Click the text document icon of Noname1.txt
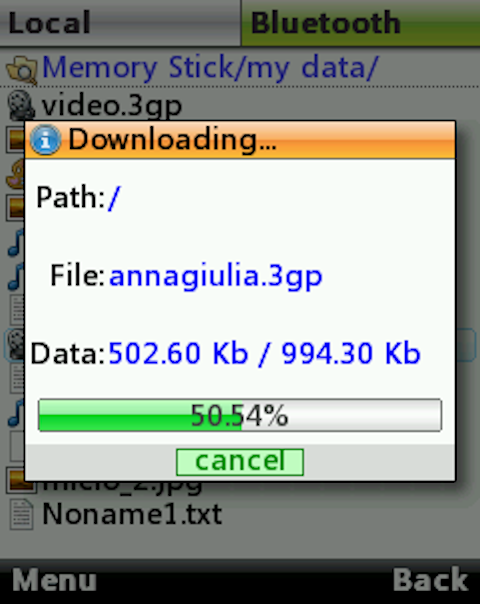480x604 pixels. click(21, 514)
